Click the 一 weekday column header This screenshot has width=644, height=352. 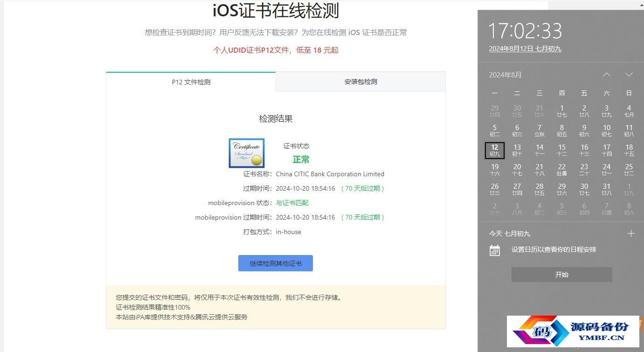(x=494, y=93)
